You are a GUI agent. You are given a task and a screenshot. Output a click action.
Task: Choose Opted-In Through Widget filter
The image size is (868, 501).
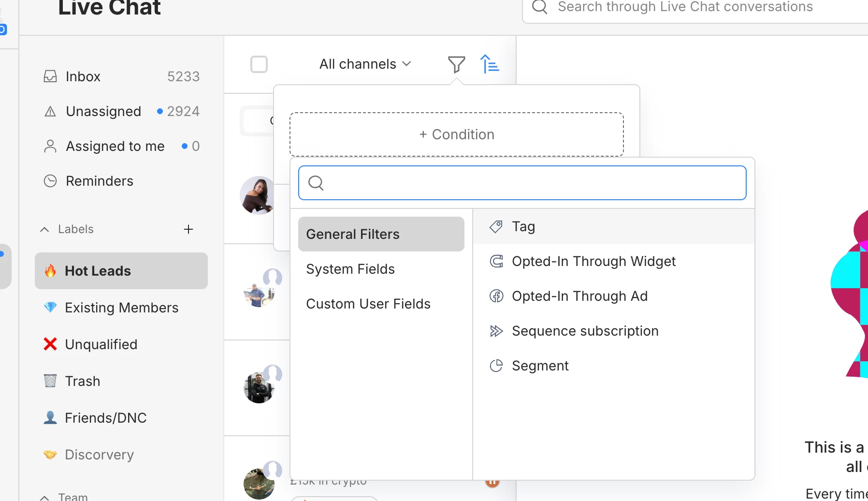click(593, 262)
